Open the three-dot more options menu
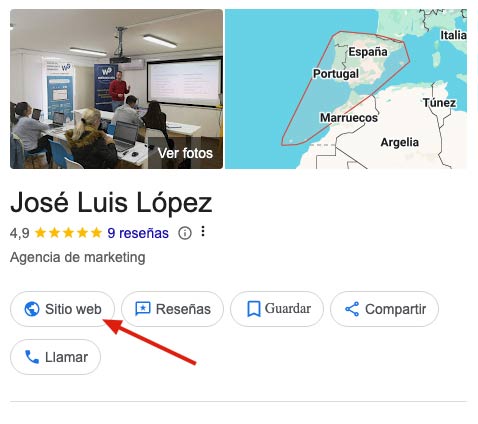Screen dimensions: 478x424 (203, 231)
